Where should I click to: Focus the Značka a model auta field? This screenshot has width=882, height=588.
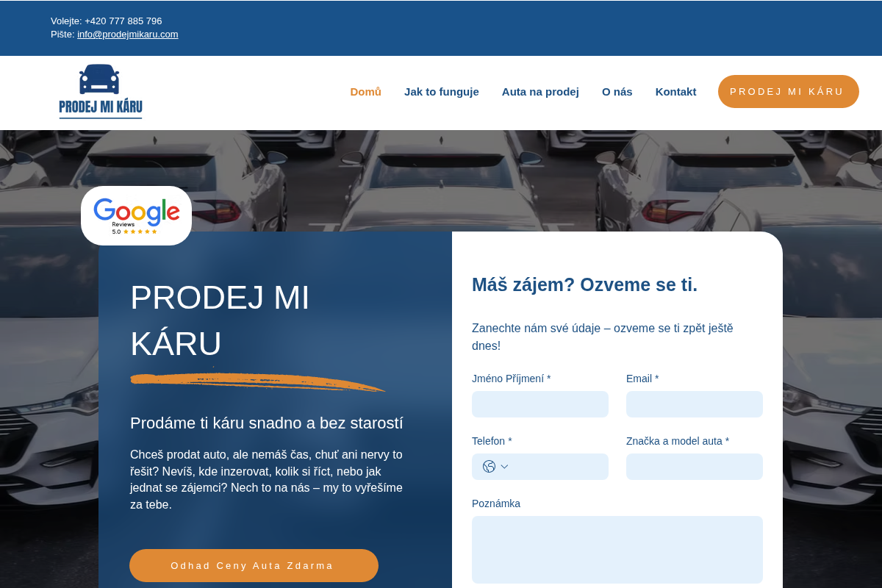pyautogui.click(x=695, y=467)
